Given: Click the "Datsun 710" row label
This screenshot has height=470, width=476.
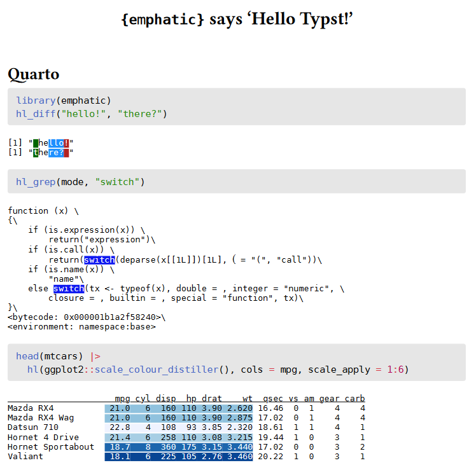Looking at the screenshot, I should tap(33, 427).
